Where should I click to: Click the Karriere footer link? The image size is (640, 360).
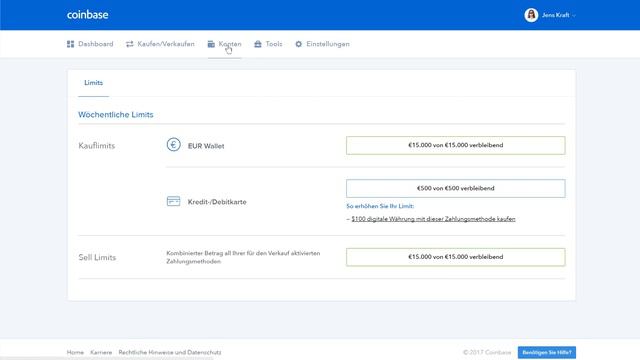(101, 352)
